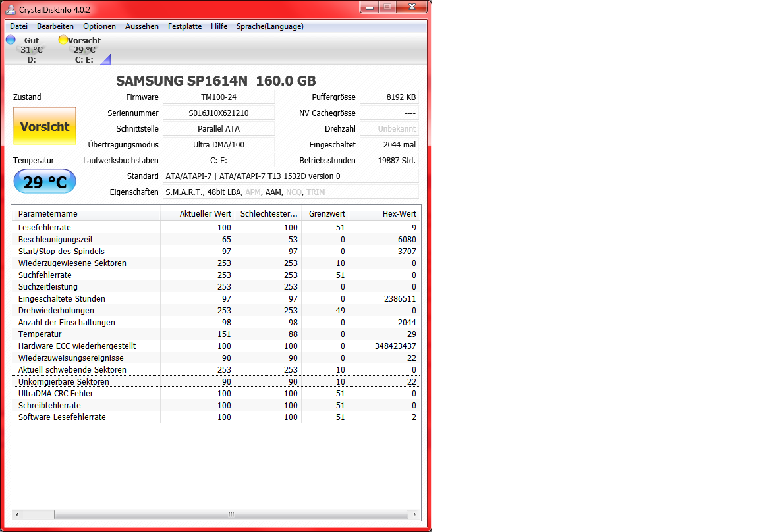The image size is (759, 532).
Task: Click the Standard field ATA/ATAPI-7
Action: pos(291,176)
